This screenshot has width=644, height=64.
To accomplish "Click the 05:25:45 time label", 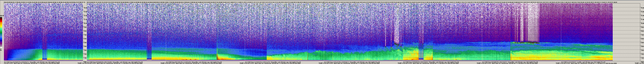I will pyautogui.click(x=32, y=2).
